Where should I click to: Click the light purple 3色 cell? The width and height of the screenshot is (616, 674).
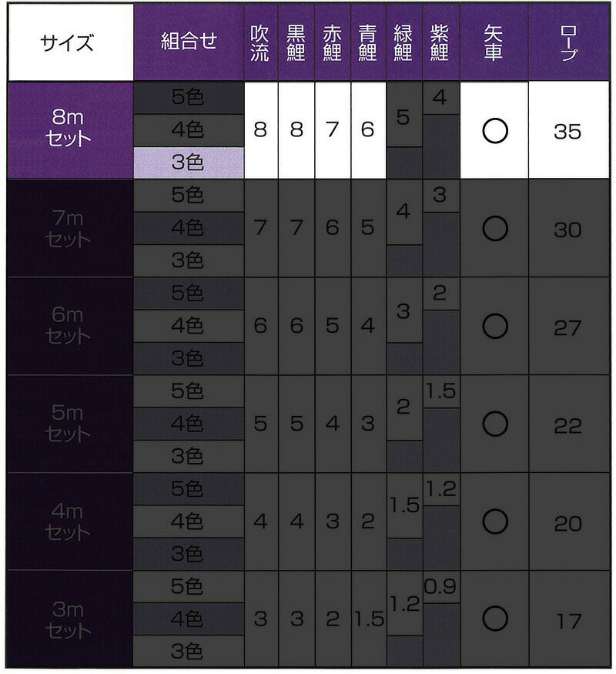point(188,163)
